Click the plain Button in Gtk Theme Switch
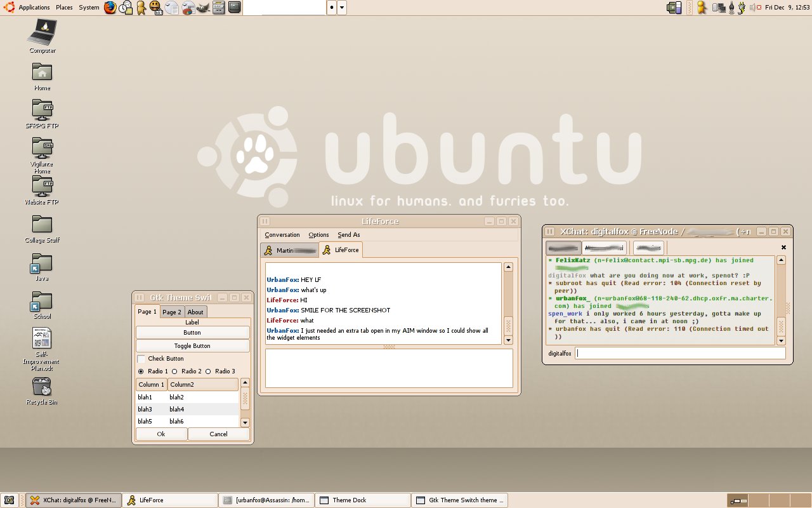Image resolution: width=812 pixels, height=508 pixels. [192, 333]
